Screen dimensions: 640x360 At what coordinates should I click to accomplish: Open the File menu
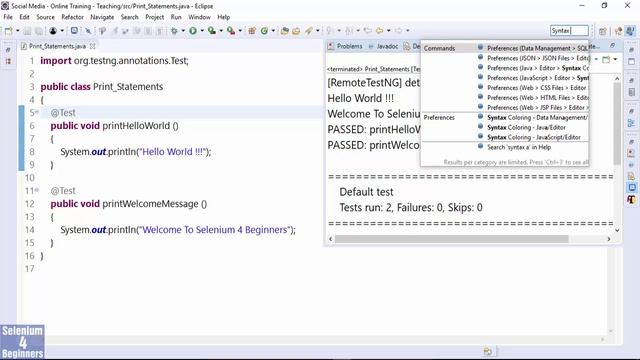tap(8, 17)
